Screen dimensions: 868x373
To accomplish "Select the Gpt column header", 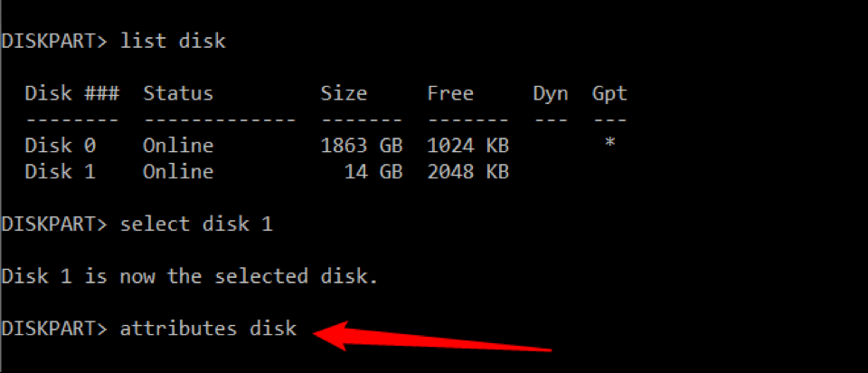I will [x=609, y=93].
